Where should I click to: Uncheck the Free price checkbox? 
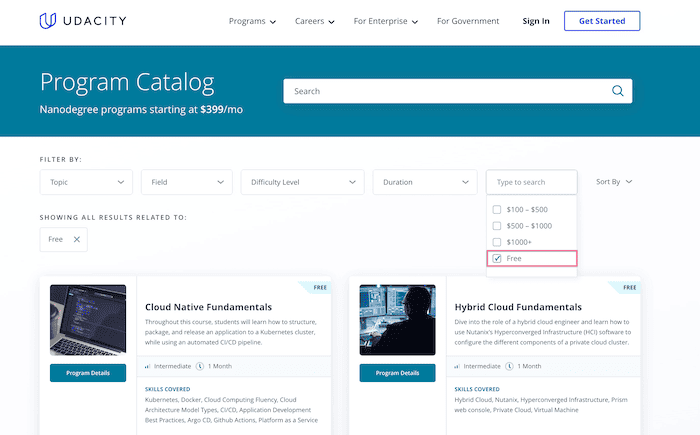[497, 258]
